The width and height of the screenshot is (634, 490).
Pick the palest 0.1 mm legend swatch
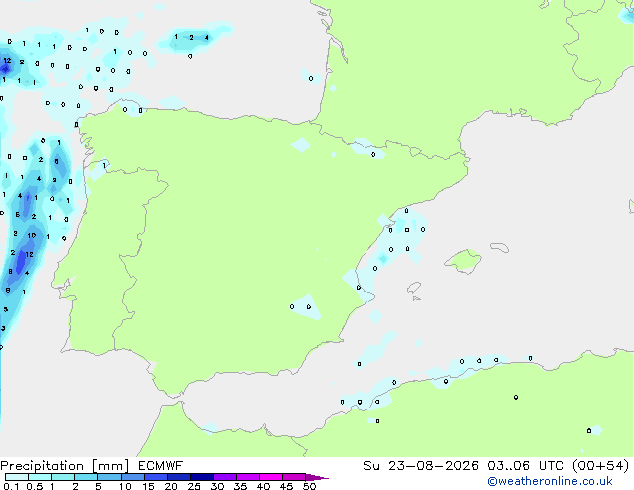tap(17, 477)
